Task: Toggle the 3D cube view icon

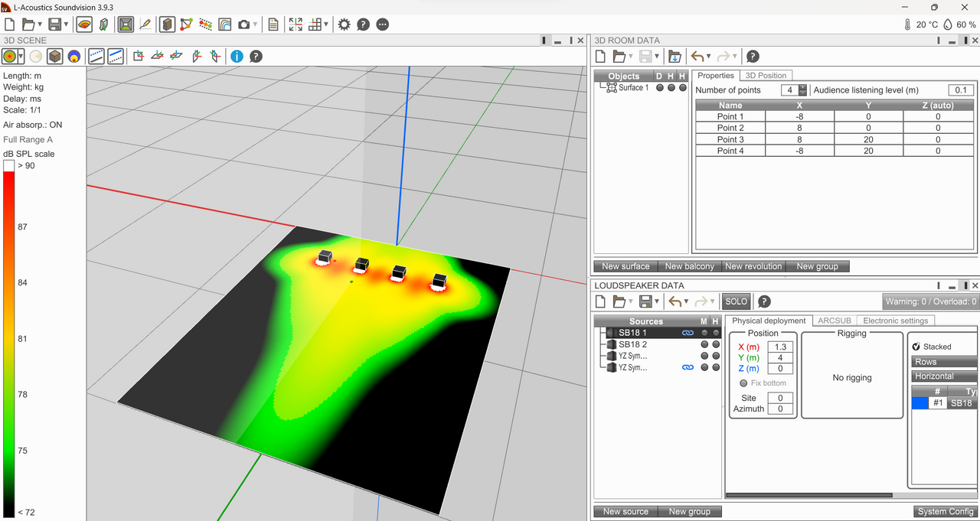Action: pyautogui.click(x=54, y=56)
